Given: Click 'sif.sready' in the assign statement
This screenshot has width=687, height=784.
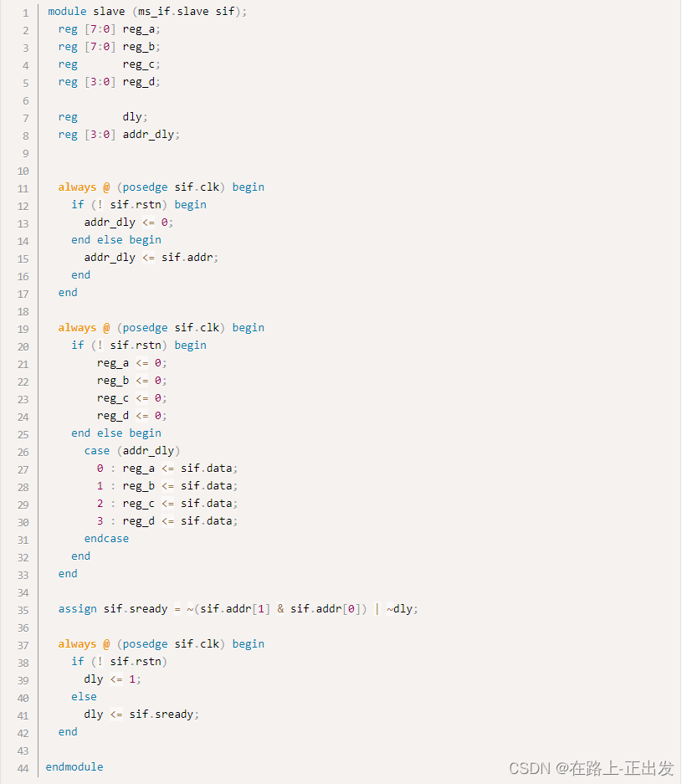Looking at the screenshot, I should (136, 609).
